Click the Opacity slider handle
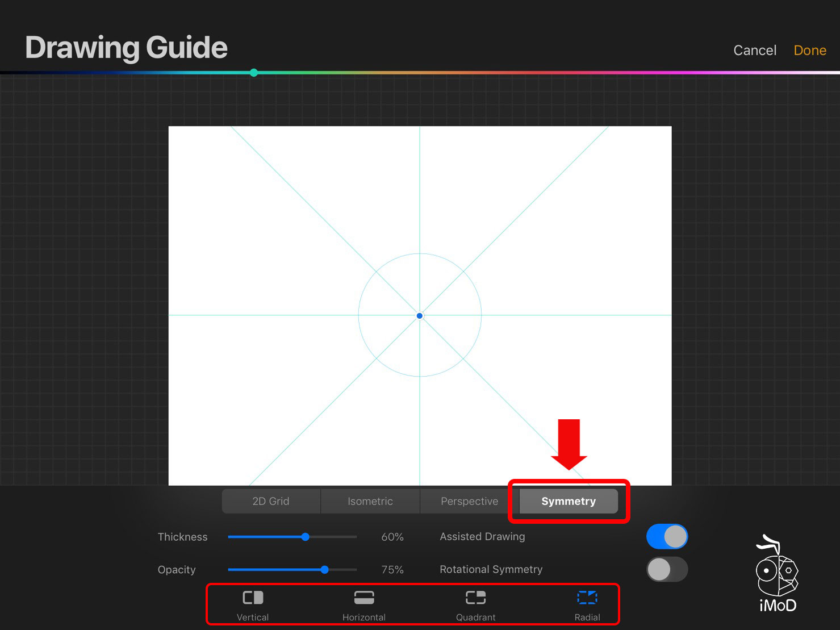This screenshot has width=840, height=630. point(324,570)
